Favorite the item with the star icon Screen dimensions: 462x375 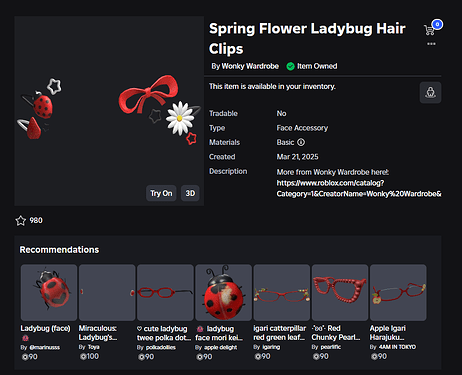pos(21,220)
